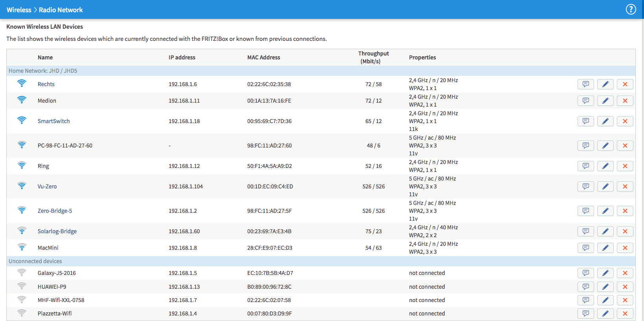
Task: Remove the Galaxy-J5-2016 unconnected device
Action: coord(625,273)
